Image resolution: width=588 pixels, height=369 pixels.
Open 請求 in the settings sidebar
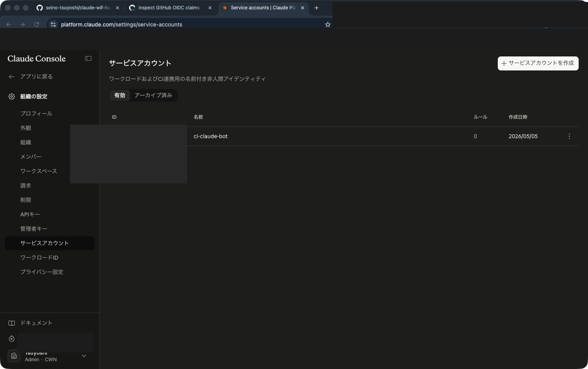[x=26, y=186]
